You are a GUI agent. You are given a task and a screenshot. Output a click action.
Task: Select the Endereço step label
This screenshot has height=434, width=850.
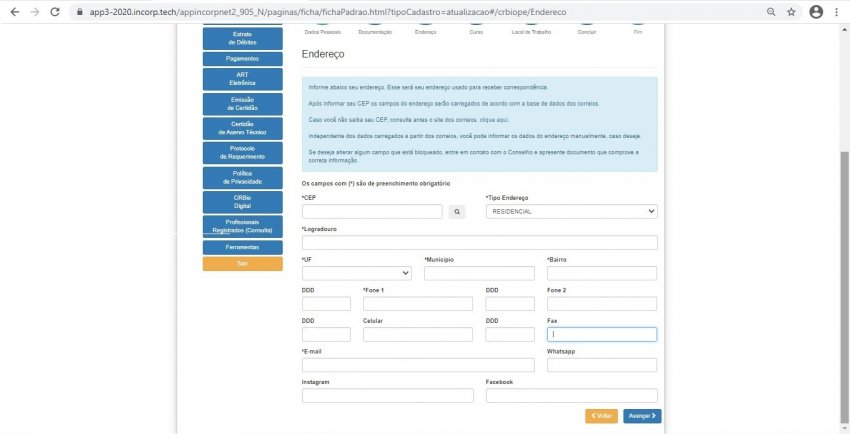coord(426,33)
